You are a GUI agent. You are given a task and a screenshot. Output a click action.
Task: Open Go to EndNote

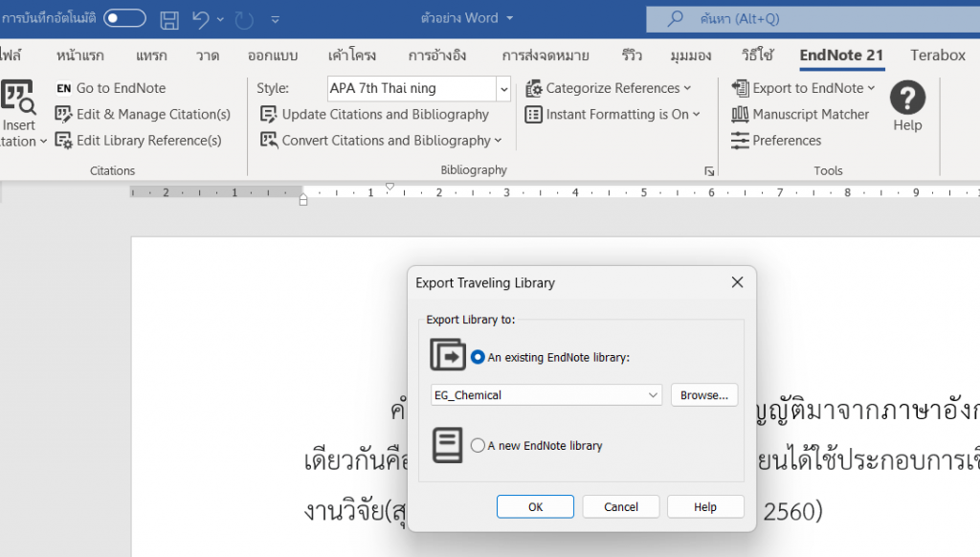coord(111,88)
